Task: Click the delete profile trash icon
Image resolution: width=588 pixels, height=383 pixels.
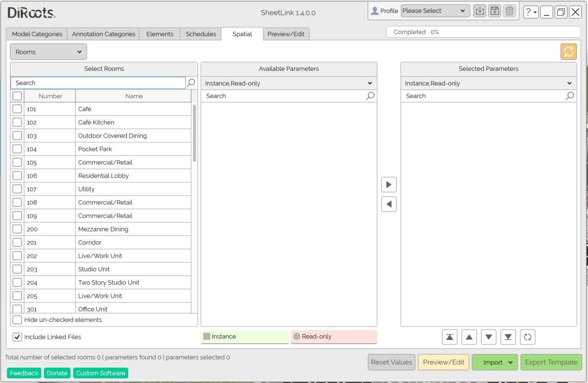Action: tap(509, 11)
